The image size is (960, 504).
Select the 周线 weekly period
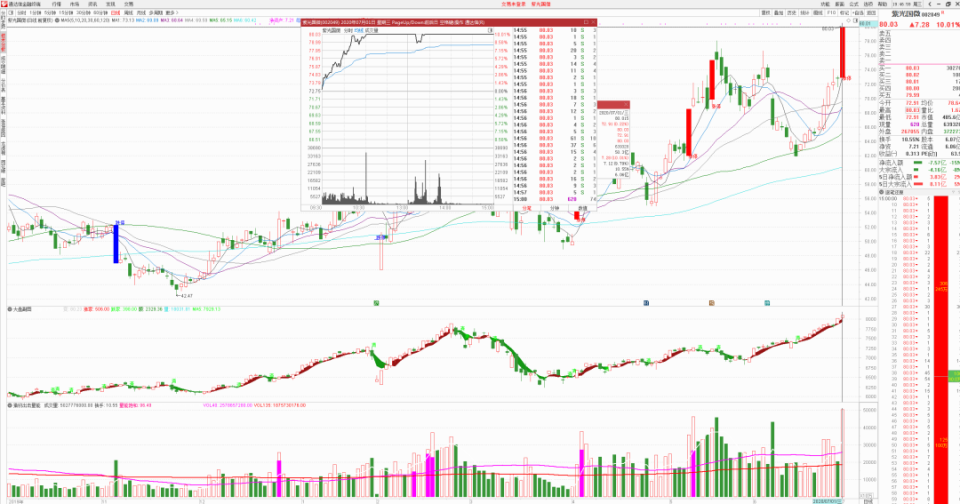[x=129, y=13]
